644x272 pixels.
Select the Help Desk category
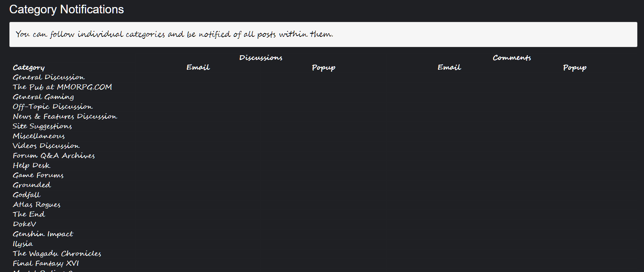click(31, 165)
